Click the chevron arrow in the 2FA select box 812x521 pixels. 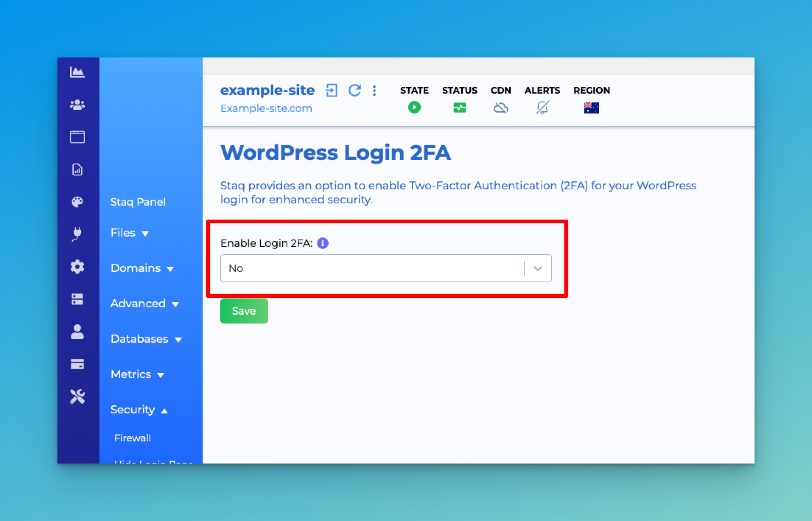(x=538, y=268)
